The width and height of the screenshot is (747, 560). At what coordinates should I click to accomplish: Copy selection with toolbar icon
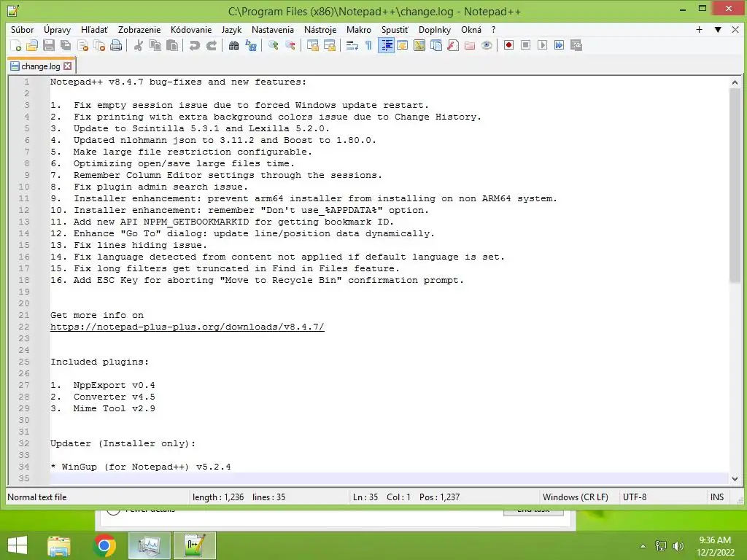click(x=155, y=45)
